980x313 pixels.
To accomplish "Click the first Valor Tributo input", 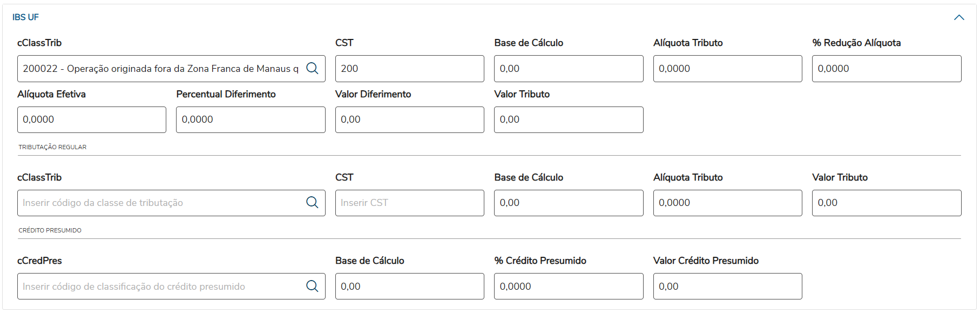I will [x=568, y=119].
